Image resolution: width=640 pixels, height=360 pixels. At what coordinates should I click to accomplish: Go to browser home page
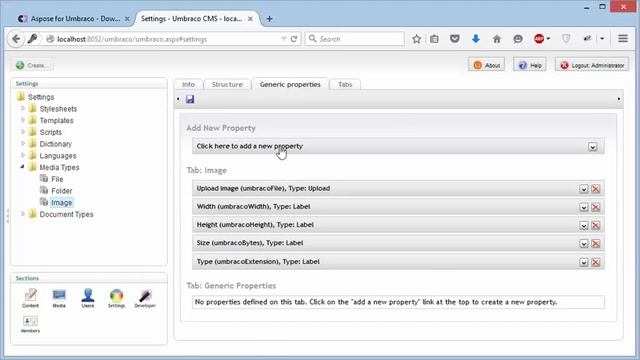[x=497, y=39]
